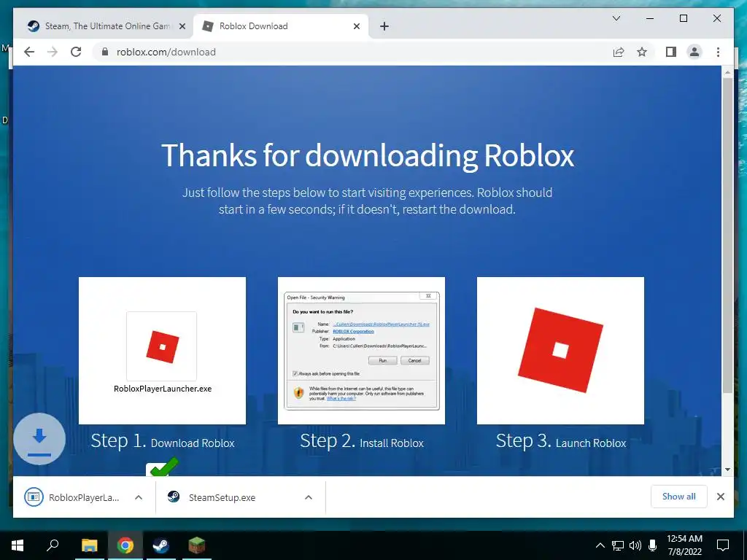Expand options for SteamSetup.exe download

point(309,497)
